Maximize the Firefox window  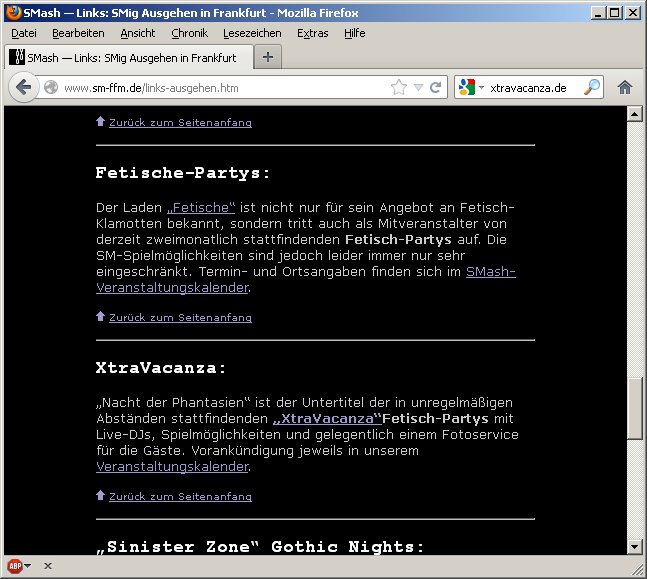[615, 13]
